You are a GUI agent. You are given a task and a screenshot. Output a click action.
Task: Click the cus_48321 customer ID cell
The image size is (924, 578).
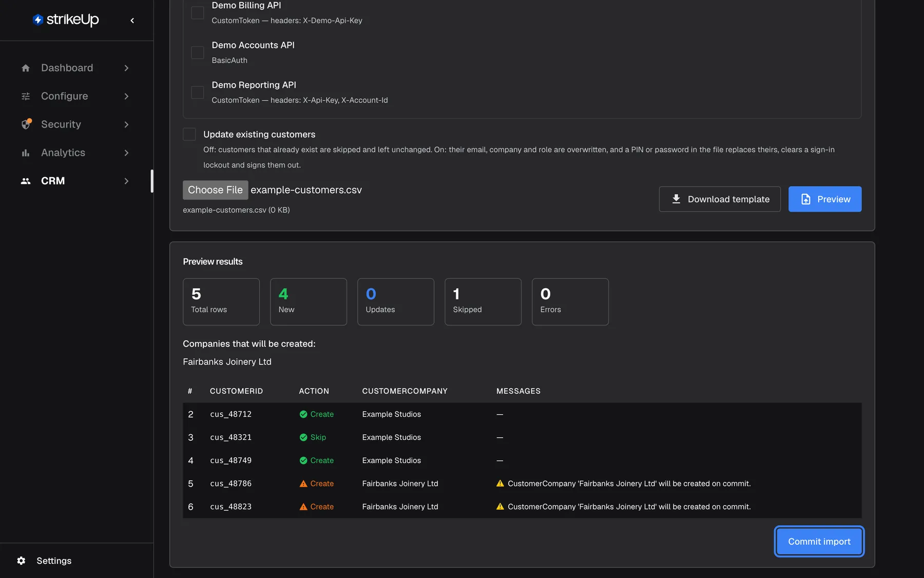[231, 437]
